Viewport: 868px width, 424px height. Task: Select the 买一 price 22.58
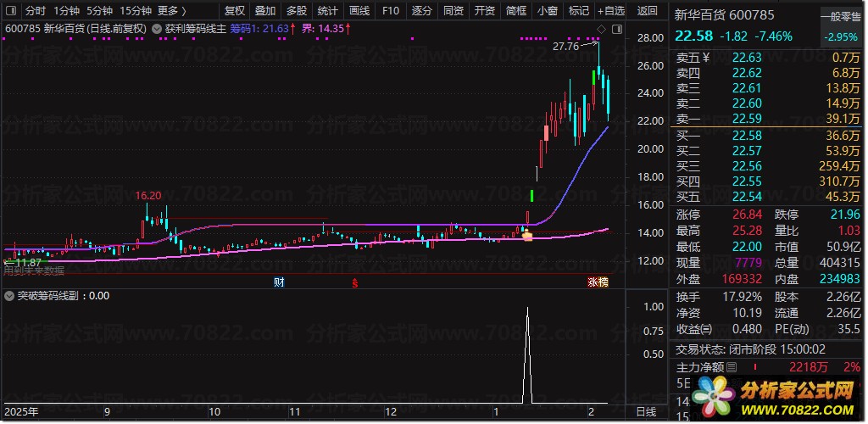(747, 136)
